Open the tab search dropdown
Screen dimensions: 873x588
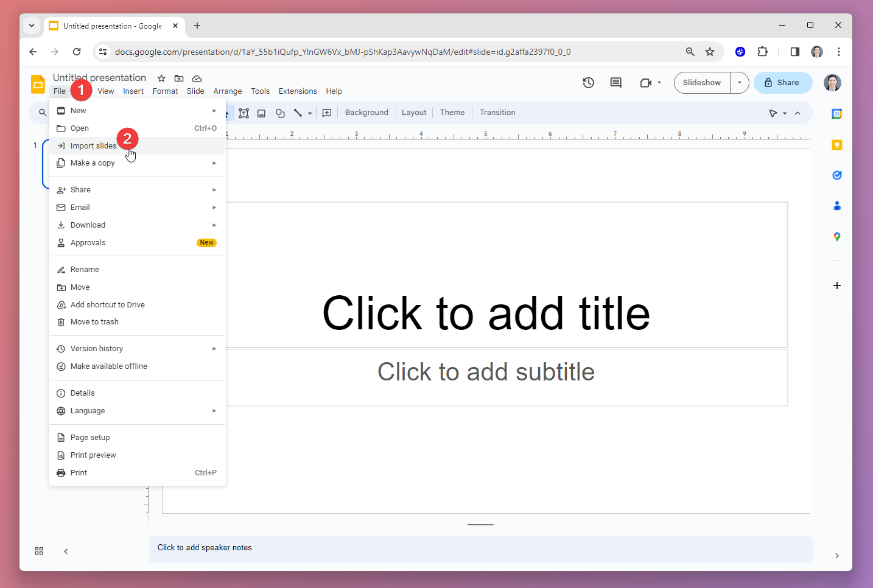click(x=32, y=26)
